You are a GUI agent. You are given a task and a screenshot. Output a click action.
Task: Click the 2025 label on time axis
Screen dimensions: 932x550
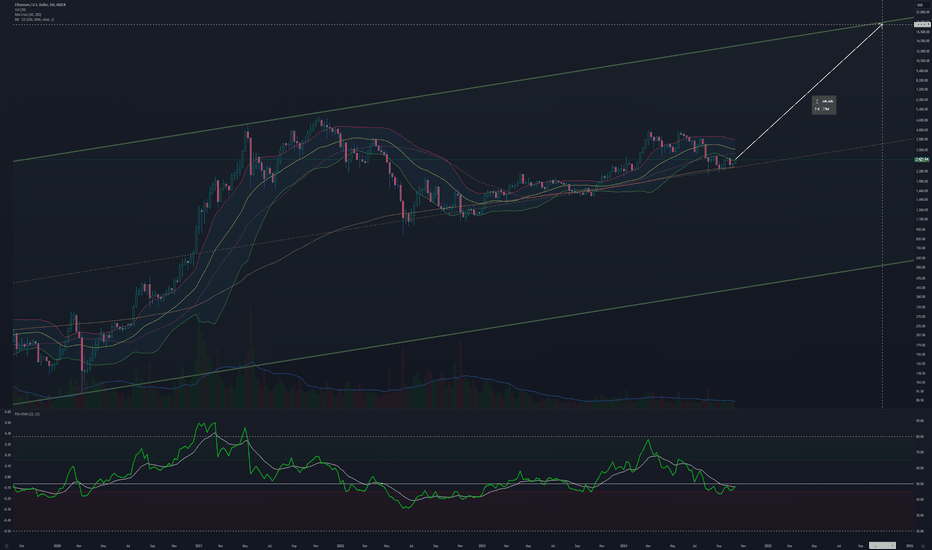click(x=767, y=545)
